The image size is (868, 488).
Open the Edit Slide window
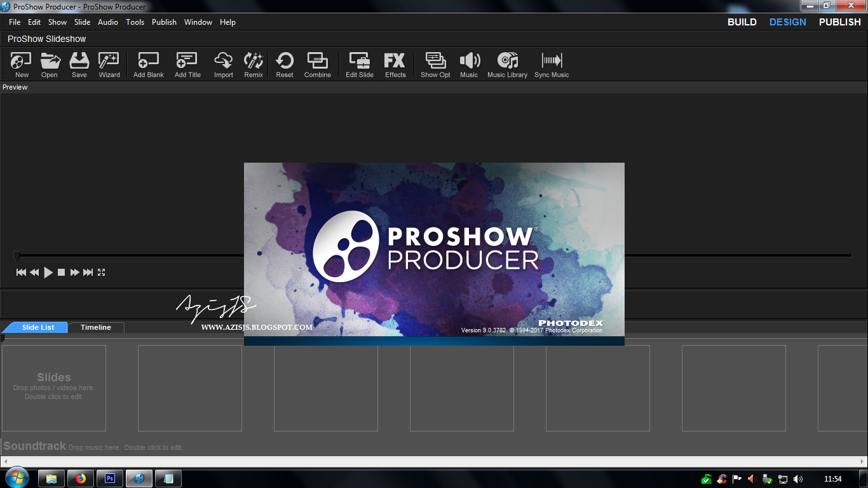tap(359, 64)
